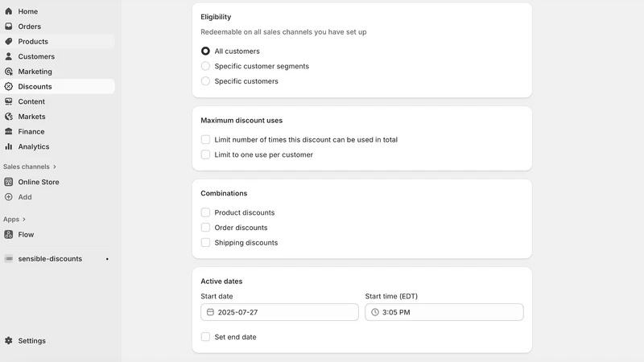
Task: Click the Flow app icon
Action: pyautogui.click(x=9, y=234)
